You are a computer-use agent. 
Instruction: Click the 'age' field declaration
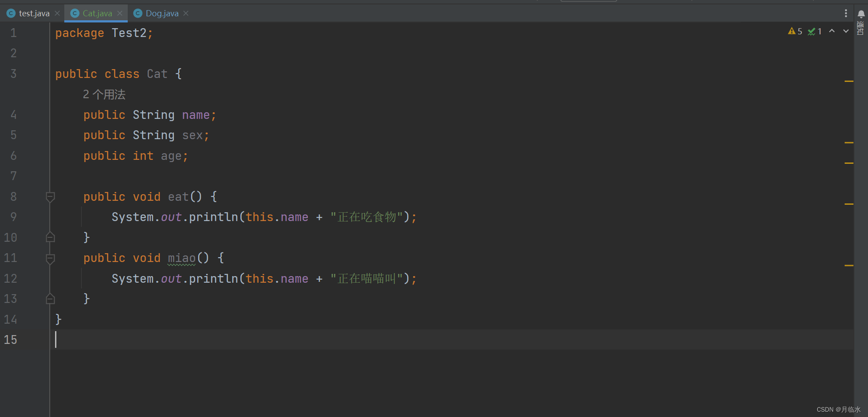171,156
